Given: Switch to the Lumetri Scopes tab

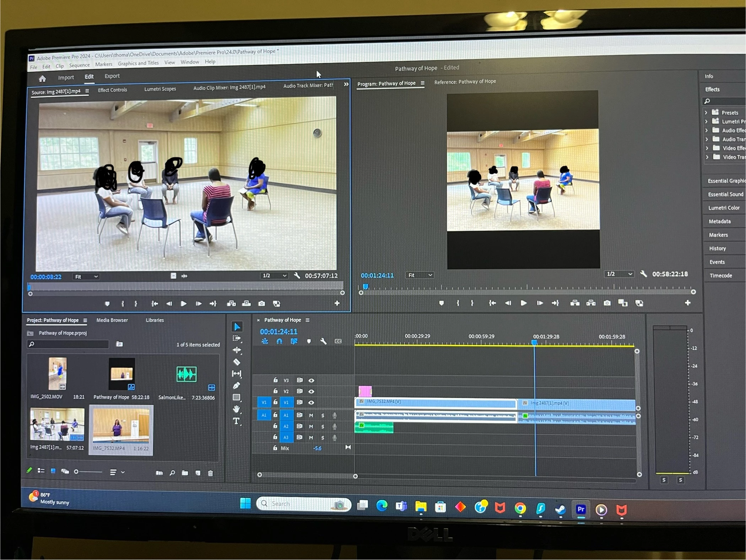Looking at the screenshot, I should pyautogui.click(x=160, y=89).
